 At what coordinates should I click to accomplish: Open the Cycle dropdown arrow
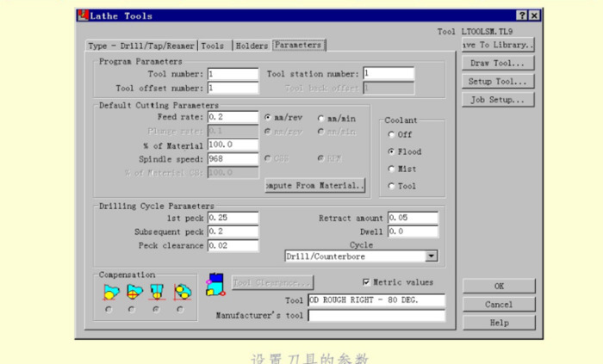(432, 256)
